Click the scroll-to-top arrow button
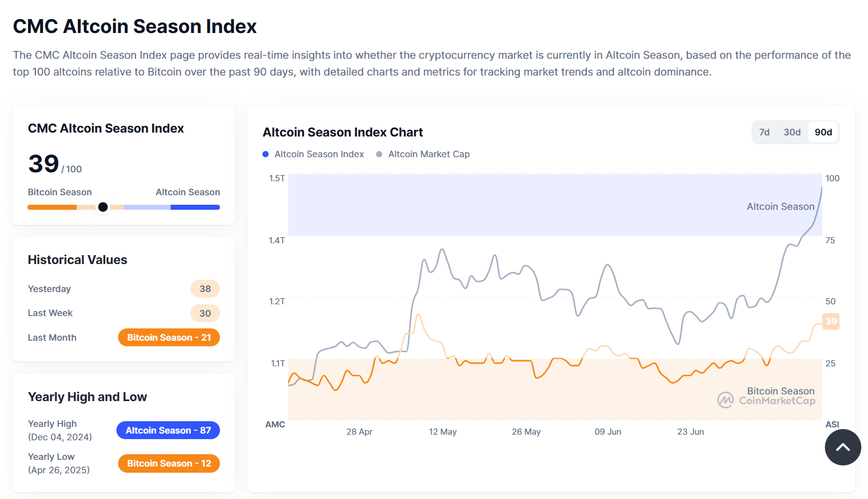Image resolution: width=868 pixels, height=499 pixels. pos(842,447)
